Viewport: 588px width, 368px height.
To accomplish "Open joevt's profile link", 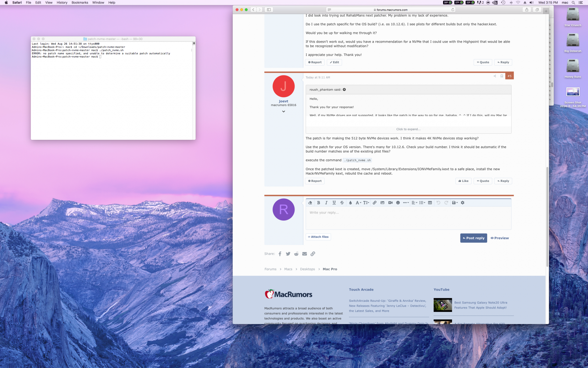I will (x=283, y=101).
